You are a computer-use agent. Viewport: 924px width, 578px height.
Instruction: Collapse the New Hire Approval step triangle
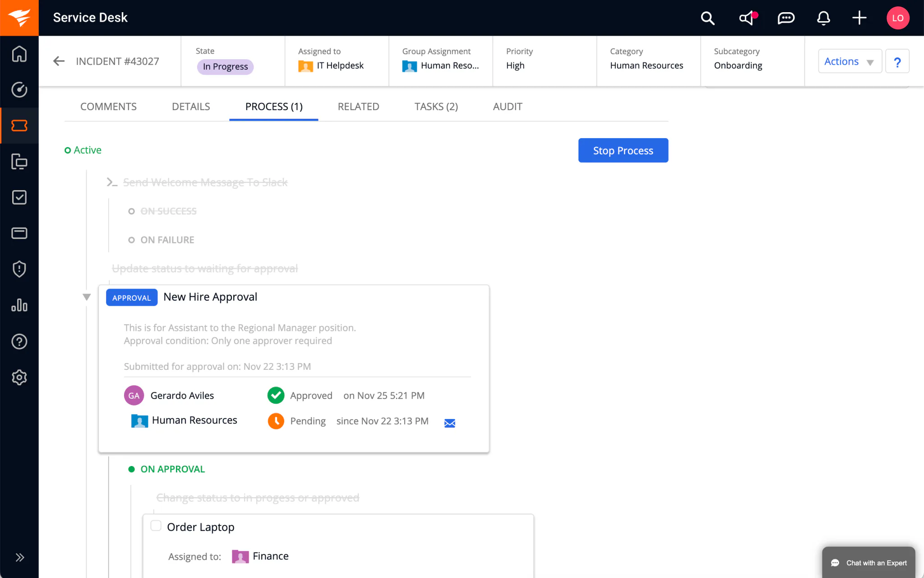pos(87,297)
